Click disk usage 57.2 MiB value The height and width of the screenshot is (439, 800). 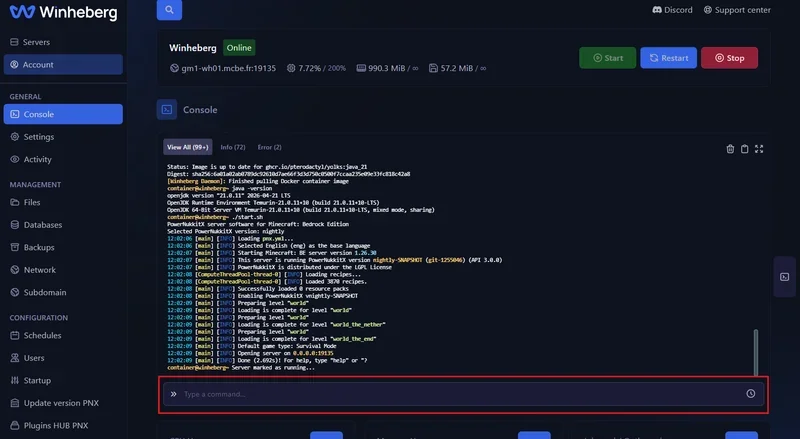[457, 68]
